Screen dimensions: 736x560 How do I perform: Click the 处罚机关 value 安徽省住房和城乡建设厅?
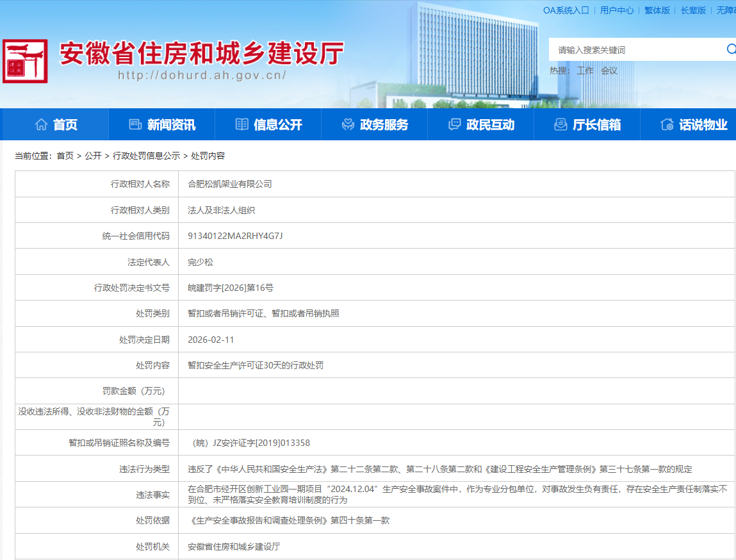tap(234, 547)
